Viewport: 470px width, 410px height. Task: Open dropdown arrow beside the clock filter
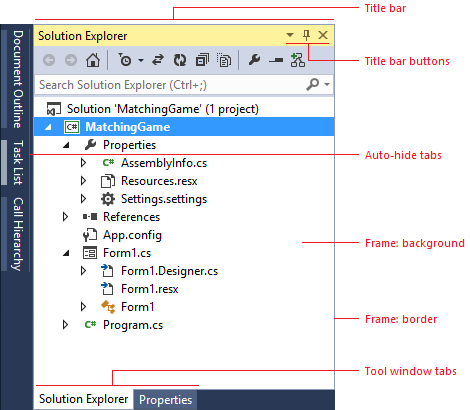click(x=141, y=60)
